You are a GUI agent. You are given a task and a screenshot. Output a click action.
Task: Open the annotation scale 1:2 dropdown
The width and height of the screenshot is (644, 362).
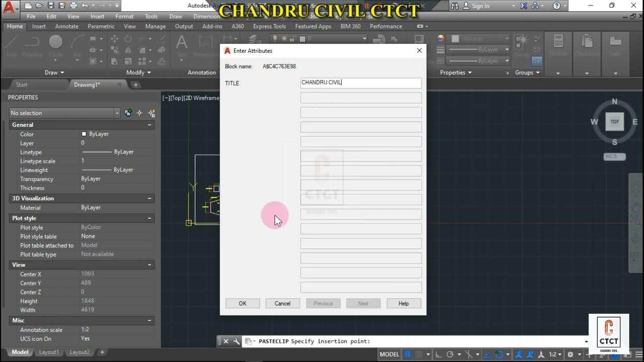click(555, 354)
